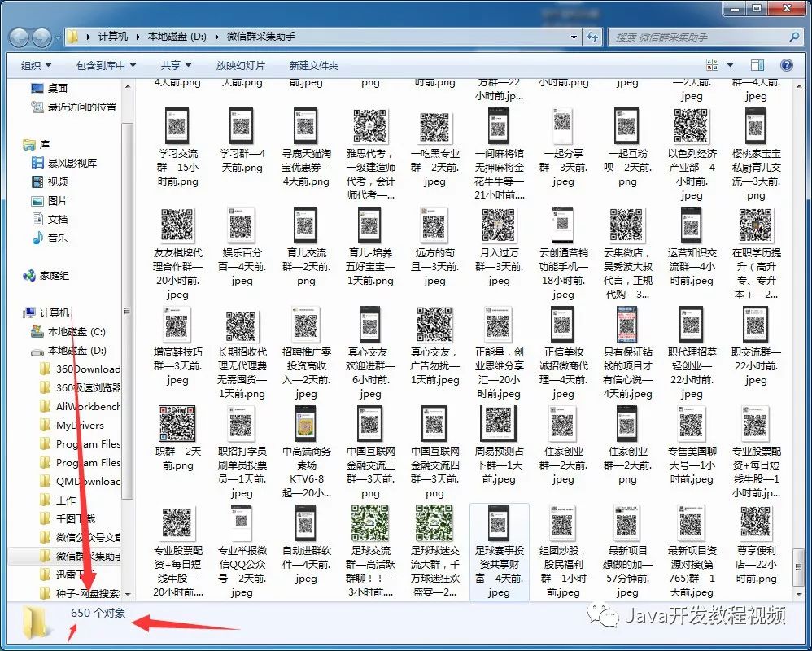Click the change view icon in toolbar
812x651 pixels.
pyautogui.click(x=713, y=65)
